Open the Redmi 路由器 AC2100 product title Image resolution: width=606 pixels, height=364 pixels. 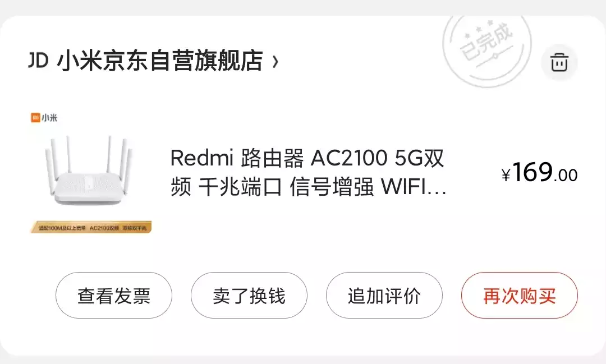tap(308, 173)
